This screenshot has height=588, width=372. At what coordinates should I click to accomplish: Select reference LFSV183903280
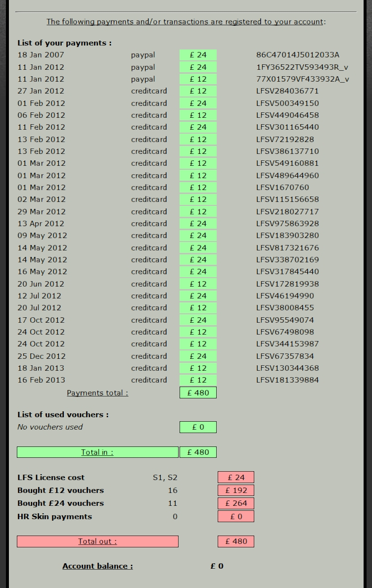point(287,236)
